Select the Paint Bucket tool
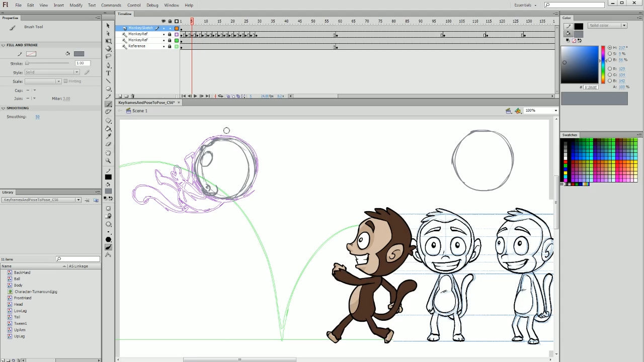The image size is (644, 362). [108, 128]
